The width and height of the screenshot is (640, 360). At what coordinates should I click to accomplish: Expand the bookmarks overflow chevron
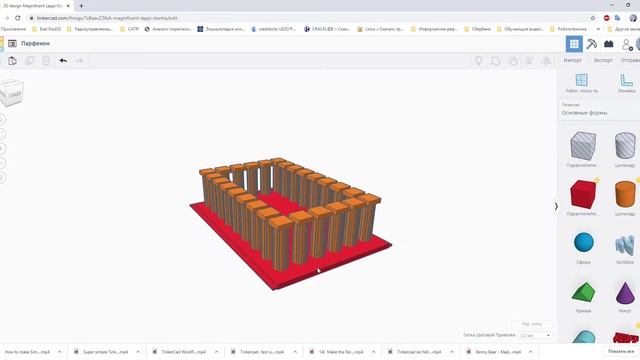point(598,29)
